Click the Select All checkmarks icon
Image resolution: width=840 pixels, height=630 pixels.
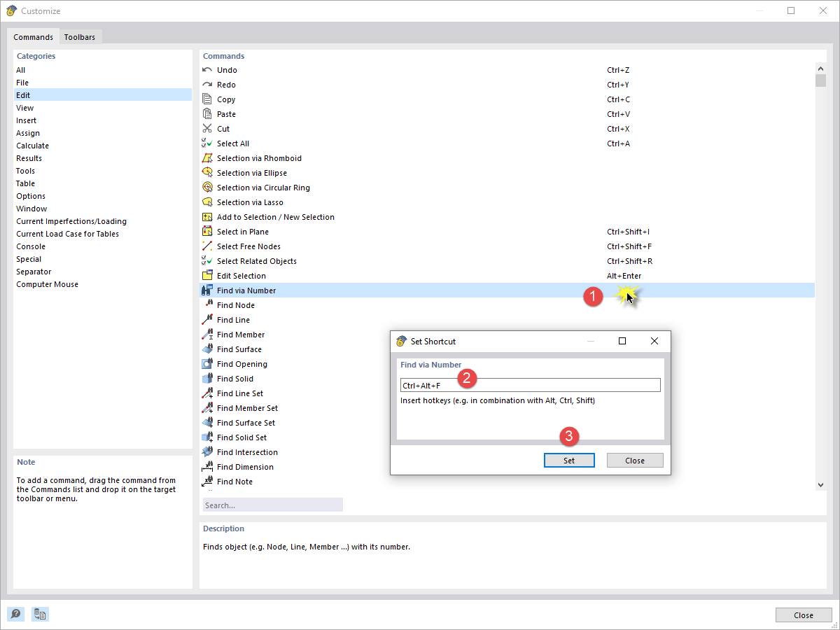(207, 143)
